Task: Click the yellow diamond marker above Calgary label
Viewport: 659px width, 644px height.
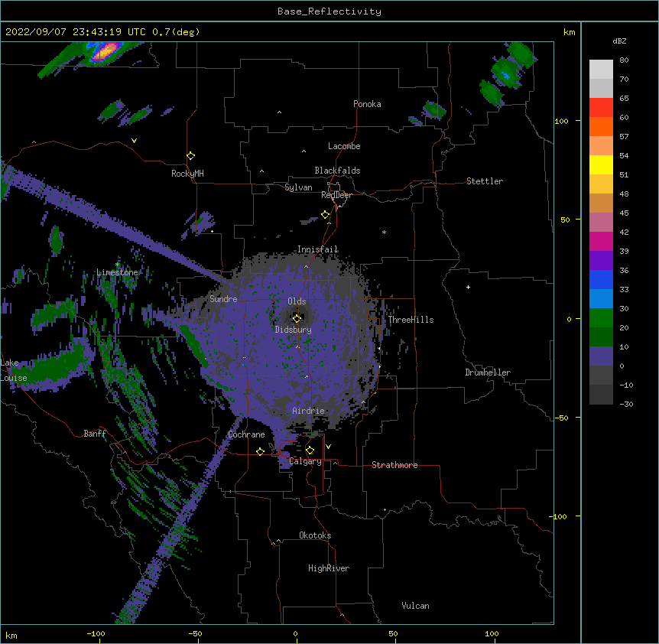Action: pos(310,450)
